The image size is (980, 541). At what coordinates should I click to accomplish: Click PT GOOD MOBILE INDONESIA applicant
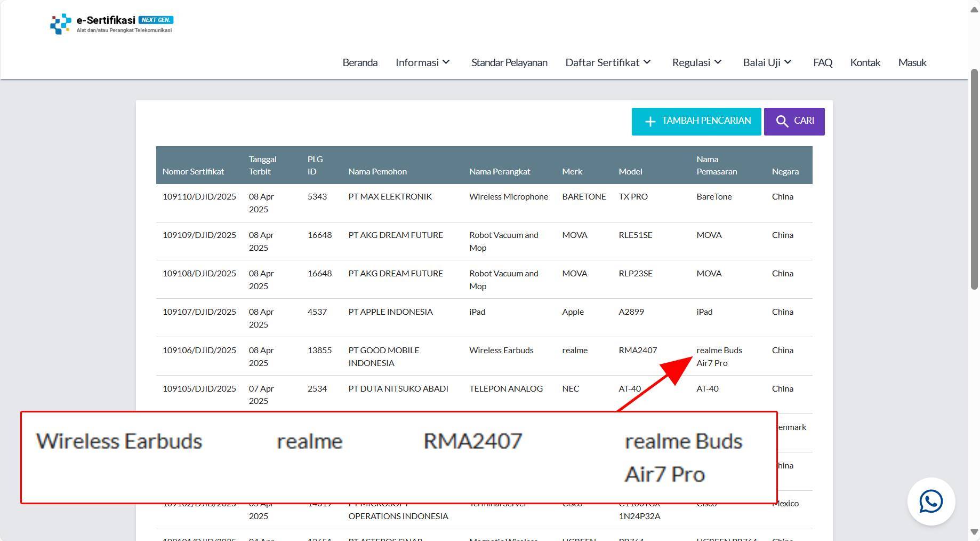(x=384, y=356)
